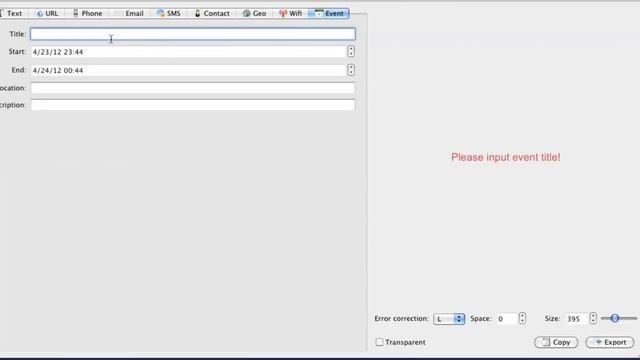Click the Space value field
The image size is (640, 360).
click(x=506, y=319)
